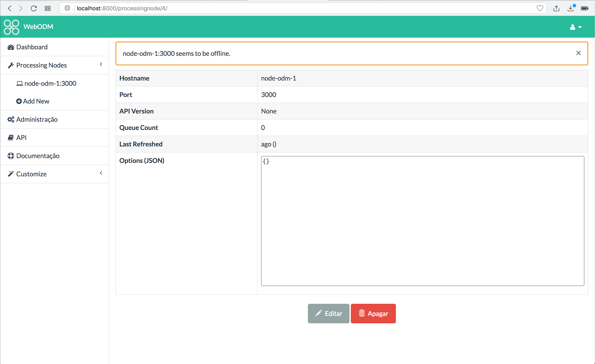Click the laptop icon next to node-odm-1:3000
This screenshot has width=595, height=364.
click(20, 83)
